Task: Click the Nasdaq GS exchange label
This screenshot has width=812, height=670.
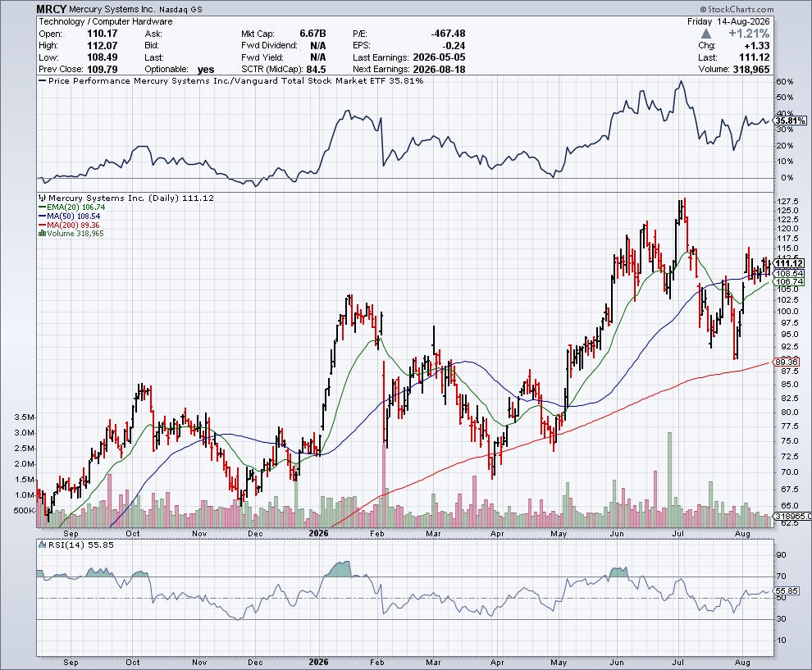Action: point(180,9)
